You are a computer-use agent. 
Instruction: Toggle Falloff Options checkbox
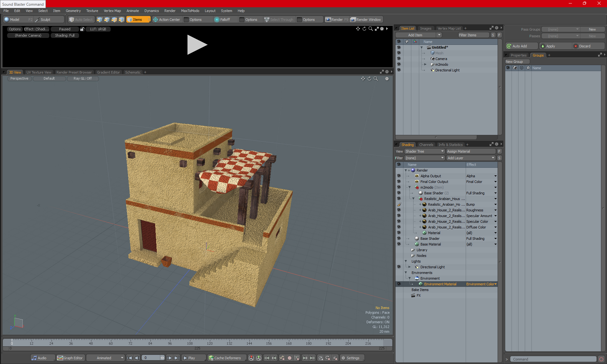click(x=242, y=20)
